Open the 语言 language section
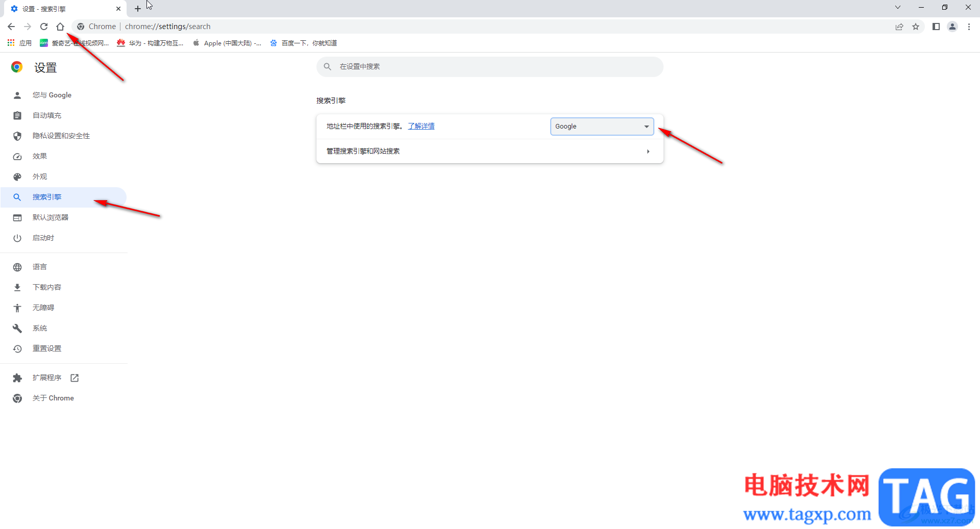Screen dimensions: 980x529 click(x=63, y=267)
